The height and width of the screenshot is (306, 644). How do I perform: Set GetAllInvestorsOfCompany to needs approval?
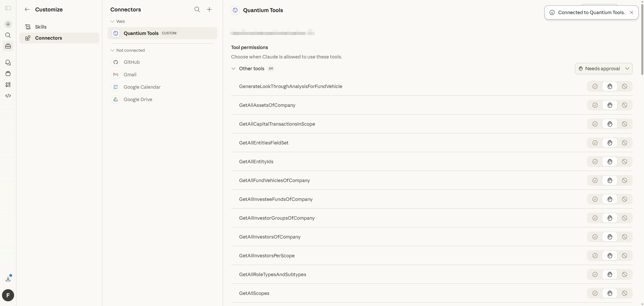[610, 237]
